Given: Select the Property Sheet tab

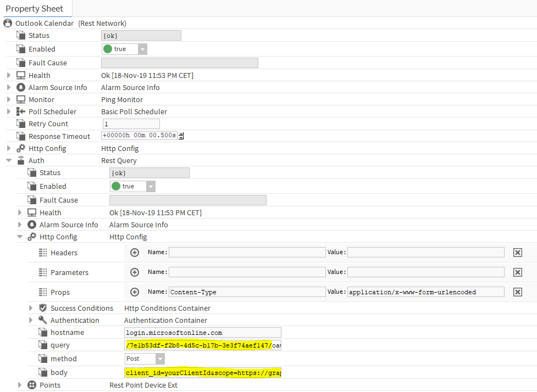Looking at the screenshot, I should pos(35,8).
